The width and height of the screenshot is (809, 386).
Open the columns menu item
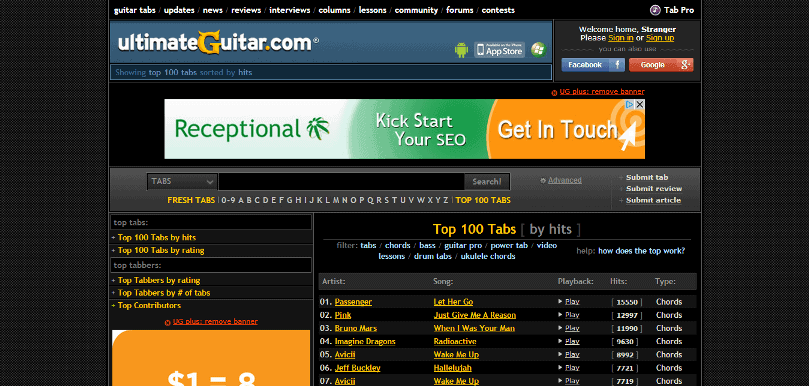click(x=334, y=10)
